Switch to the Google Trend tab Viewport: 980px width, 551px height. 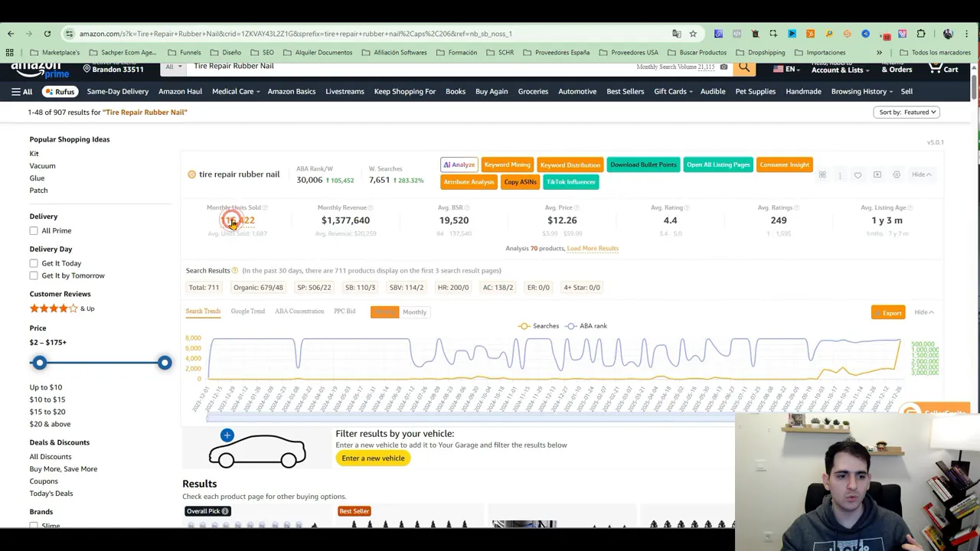pos(247,311)
